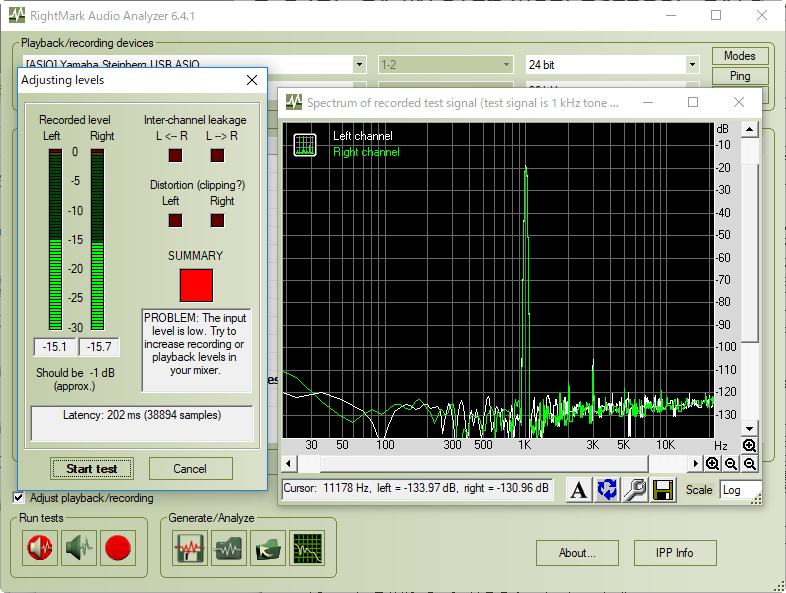Click the analyze WAV waveform icon
The image size is (786, 593).
pyautogui.click(x=229, y=548)
